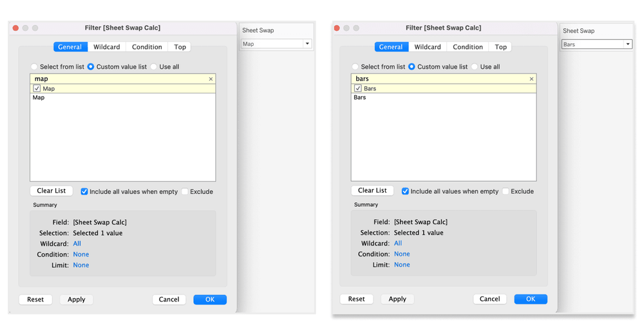Viewport: 644px width, 335px height.
Task: Open Condition 'None' link in left summary
Action: (x=81, y=254)
